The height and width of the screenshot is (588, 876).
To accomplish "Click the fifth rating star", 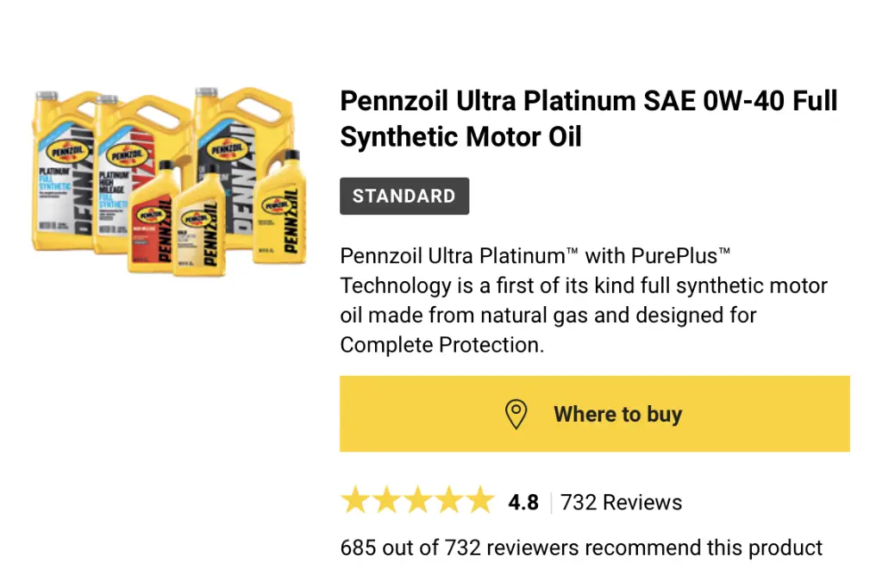I will 479,501.
